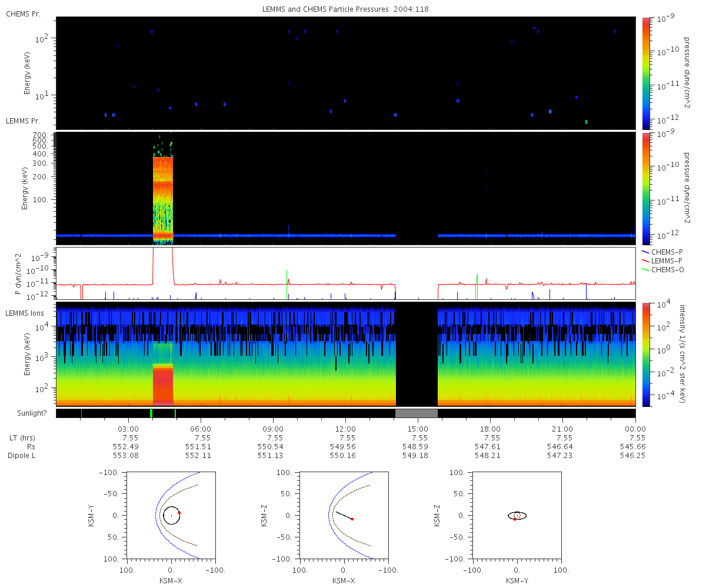Click the CHEMS pressure color bar at top right
Screen dimensions: 706x588
pyautogui.click(x=646, y=72)
